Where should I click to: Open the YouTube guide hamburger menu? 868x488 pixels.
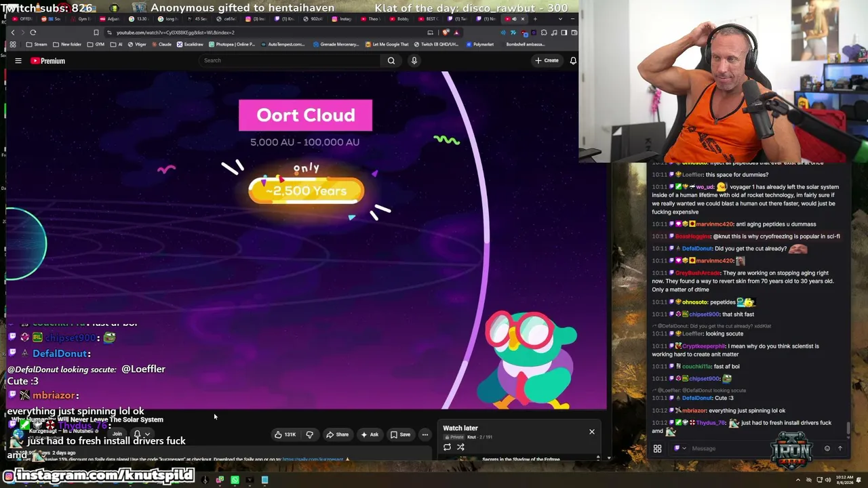pos(18,61)
